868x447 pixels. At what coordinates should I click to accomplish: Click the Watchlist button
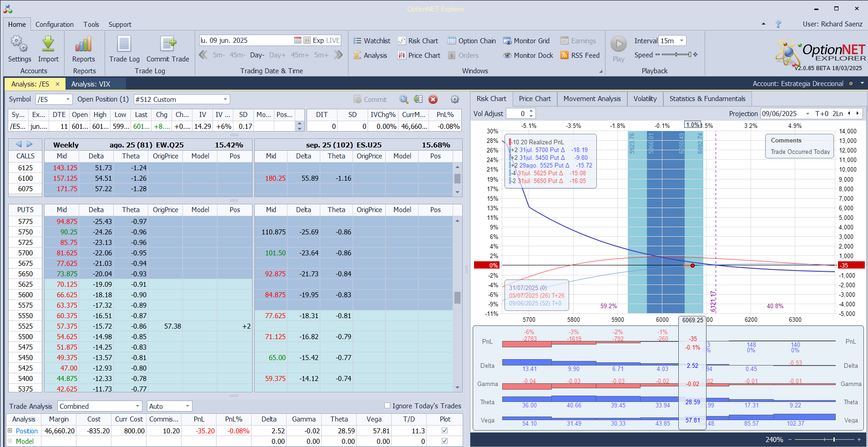(372, 41)
